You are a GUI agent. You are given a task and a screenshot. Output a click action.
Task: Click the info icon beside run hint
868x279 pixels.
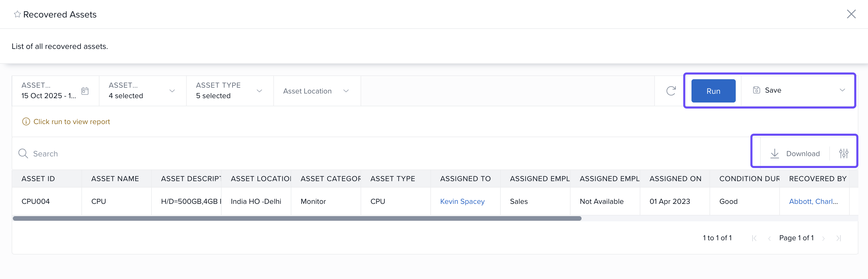click(26, 121)
